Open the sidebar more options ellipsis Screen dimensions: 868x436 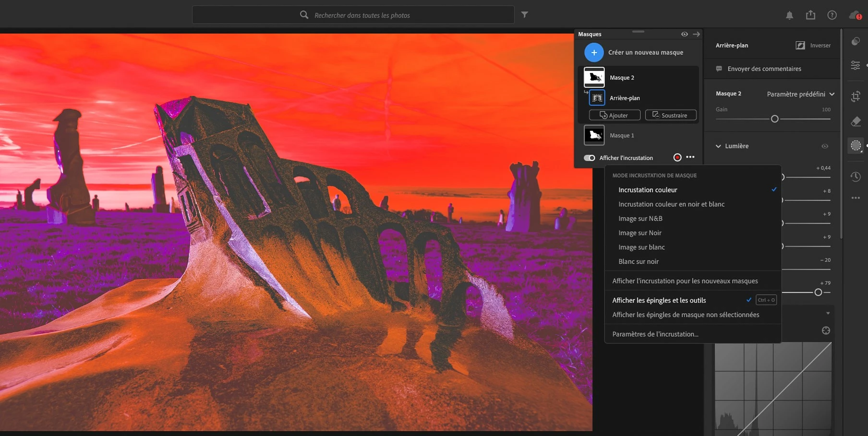pyautogui.click(x=856, y=198)
